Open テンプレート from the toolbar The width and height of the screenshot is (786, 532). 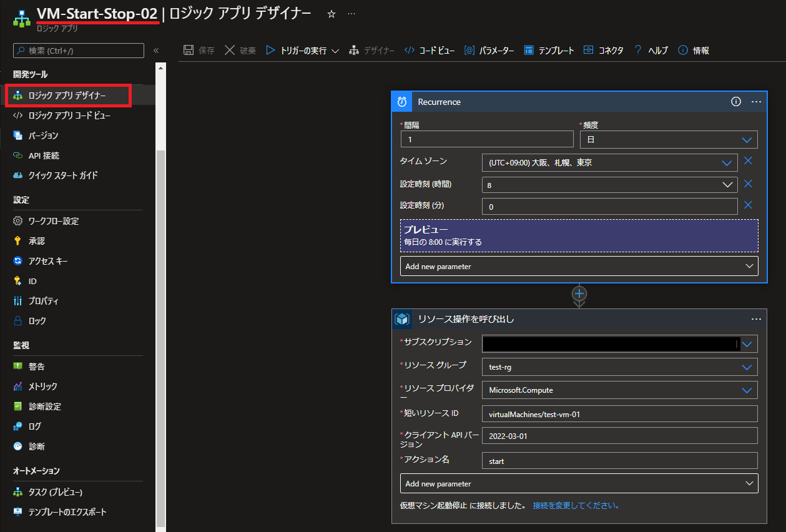point(549,51)
